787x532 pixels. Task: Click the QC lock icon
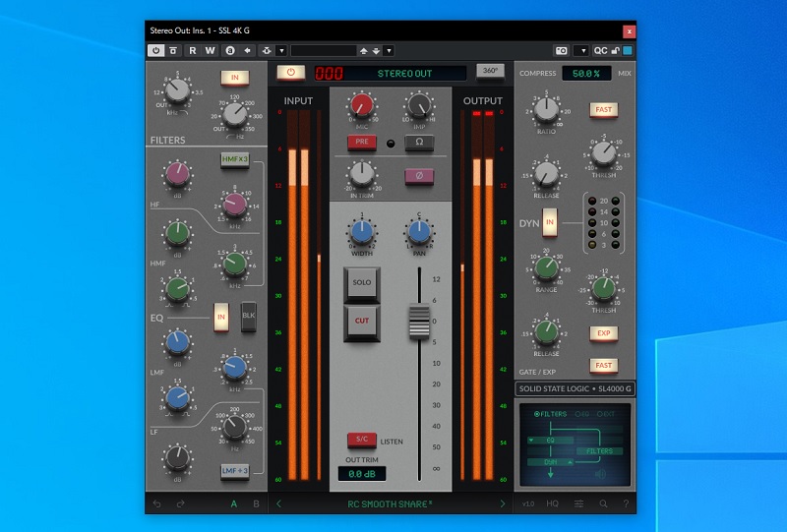click(616, 51)
